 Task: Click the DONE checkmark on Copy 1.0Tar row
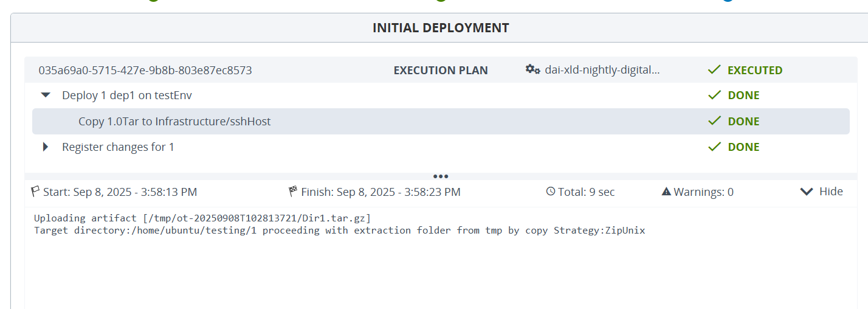pos(714,121)
